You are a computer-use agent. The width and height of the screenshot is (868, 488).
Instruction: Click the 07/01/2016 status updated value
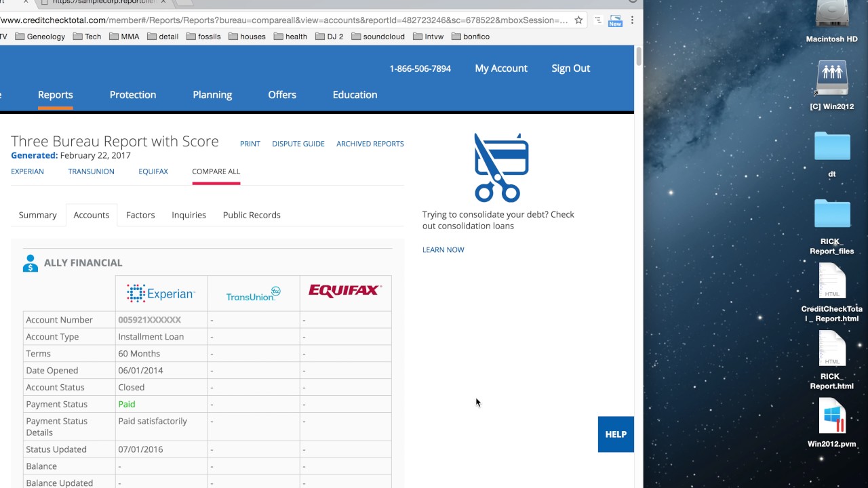[140, 449]
